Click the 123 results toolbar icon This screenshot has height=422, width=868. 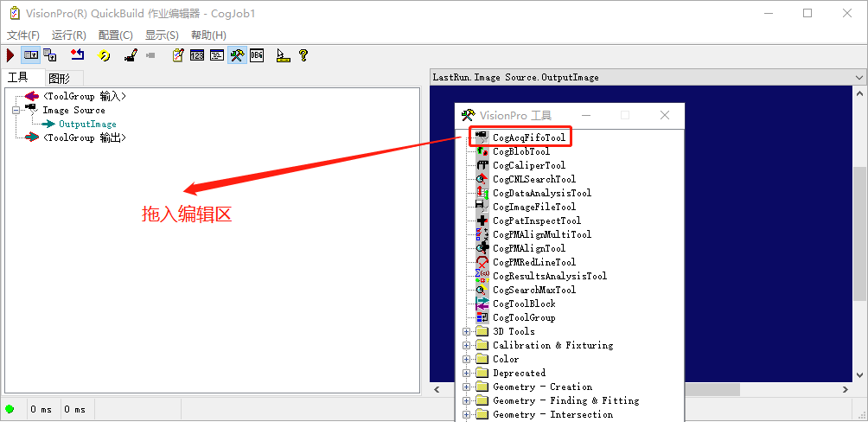pos(197,55)
